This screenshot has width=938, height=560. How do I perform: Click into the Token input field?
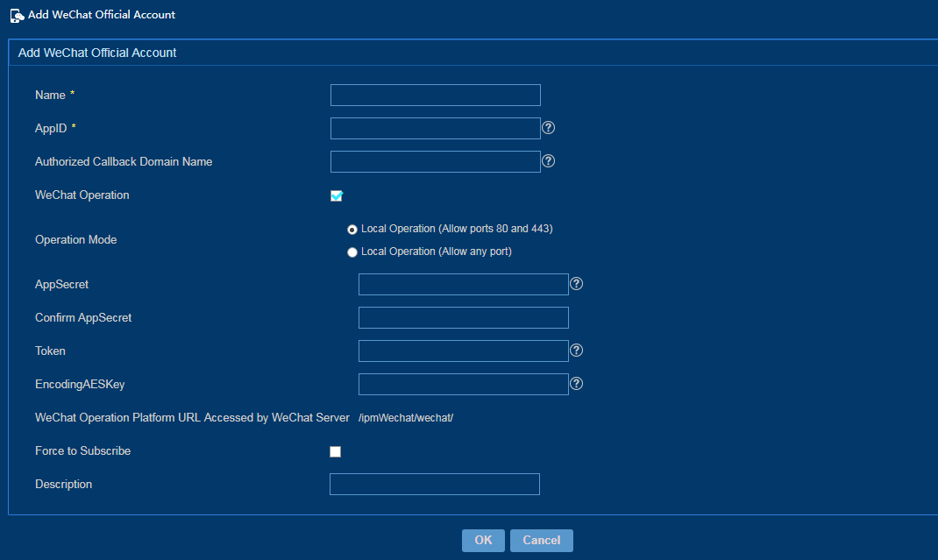pos(464,351)
